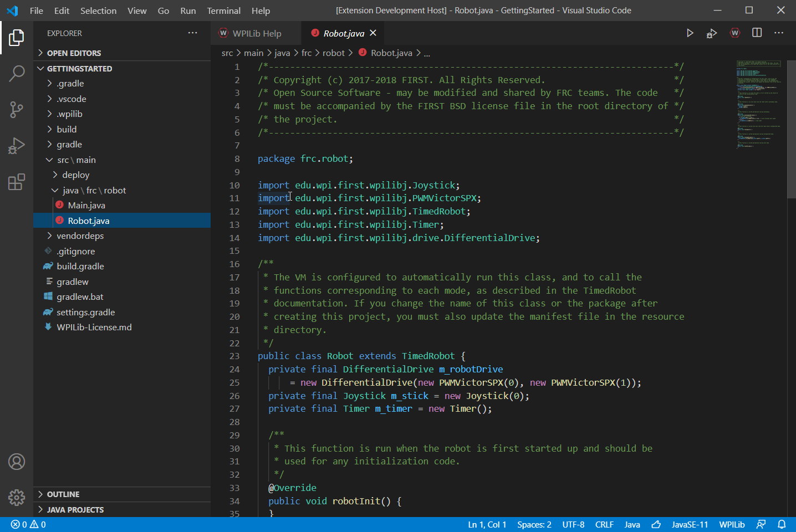796x532 pixels.
Task: Click the Gradle icon beside build.gradle
Action: [48, 266]
